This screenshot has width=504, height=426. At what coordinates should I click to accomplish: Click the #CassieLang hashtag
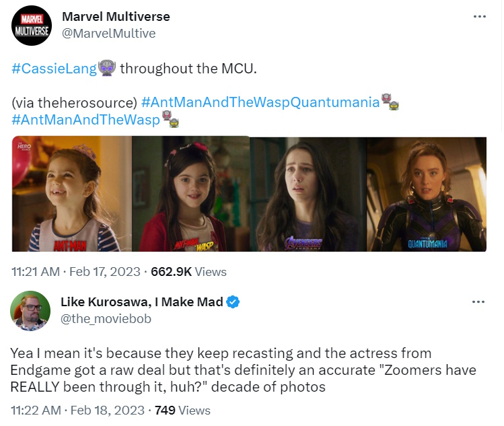tap(55, 68)
